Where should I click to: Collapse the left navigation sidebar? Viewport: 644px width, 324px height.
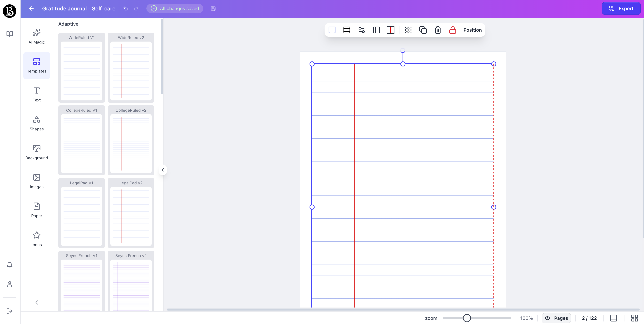click(37, 302)
